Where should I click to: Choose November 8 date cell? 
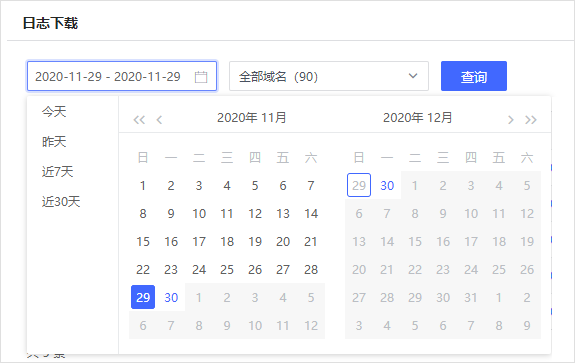tap(143, 213)
